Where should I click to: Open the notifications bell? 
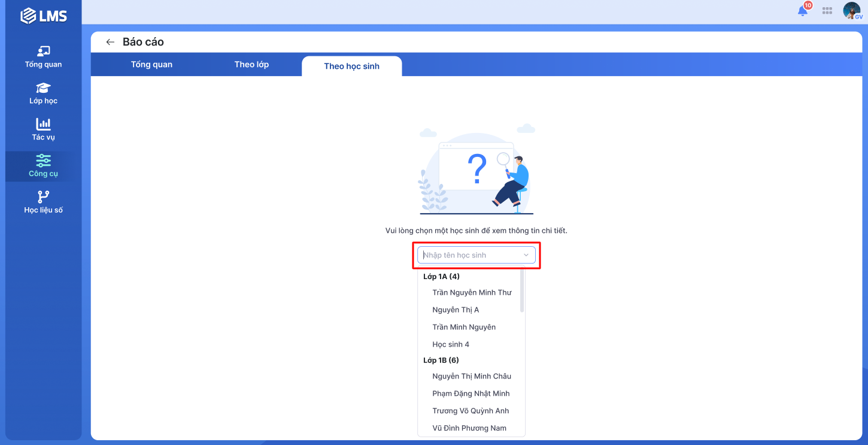(803, 11)
